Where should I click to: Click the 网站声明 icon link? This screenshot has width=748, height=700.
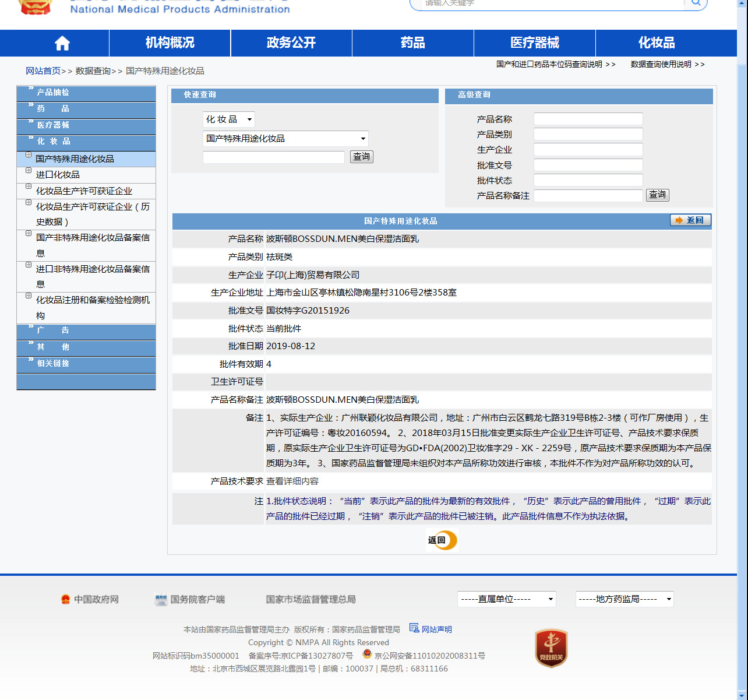(x=414, y=628)
